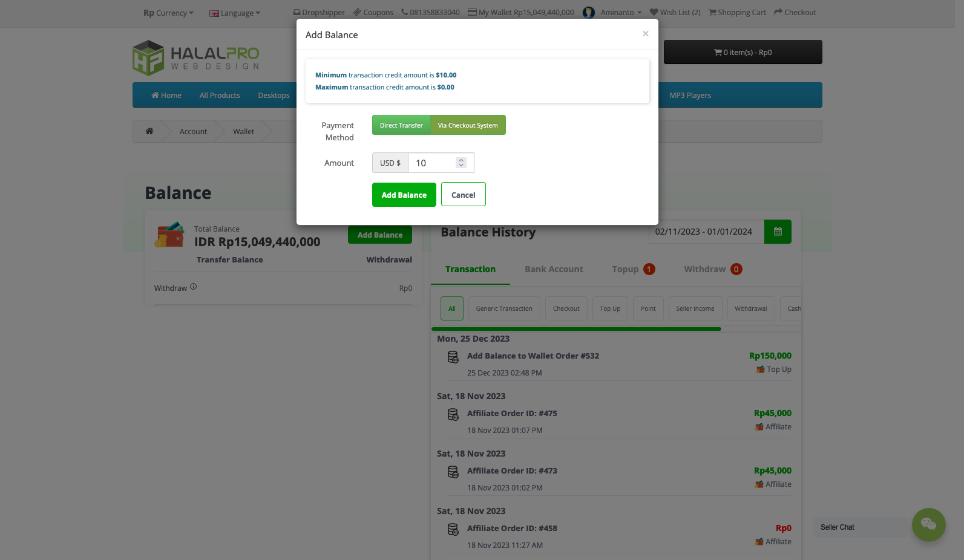
Task: Select Direct Transfer payment method
Action: [401, 125]
